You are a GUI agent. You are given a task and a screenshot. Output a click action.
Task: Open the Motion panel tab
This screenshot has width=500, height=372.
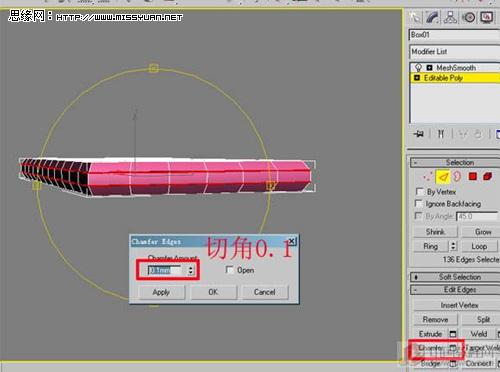pos(469,17)
